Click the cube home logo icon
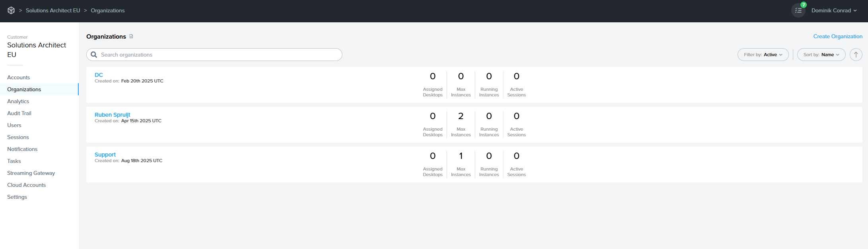The height and width of the screenshot is (249, 868). pos(11,10)
